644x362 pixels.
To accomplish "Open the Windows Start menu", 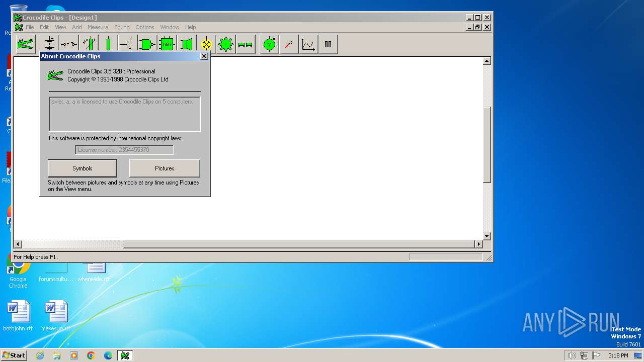I will coord(14,355).
